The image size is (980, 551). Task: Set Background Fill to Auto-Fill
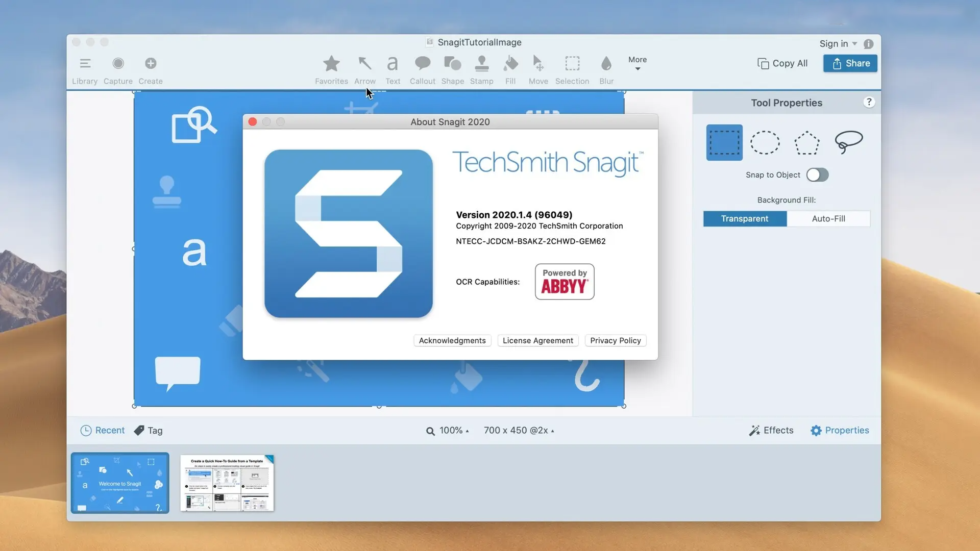[828, 218]
